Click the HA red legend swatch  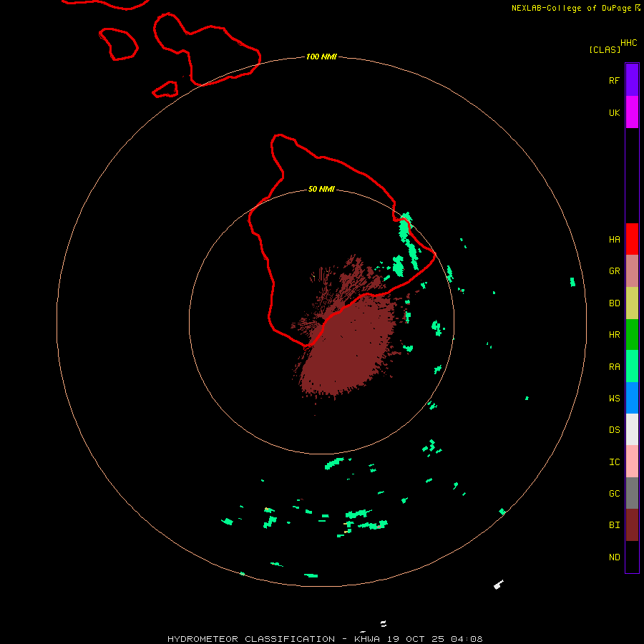(x=632, y=239)
